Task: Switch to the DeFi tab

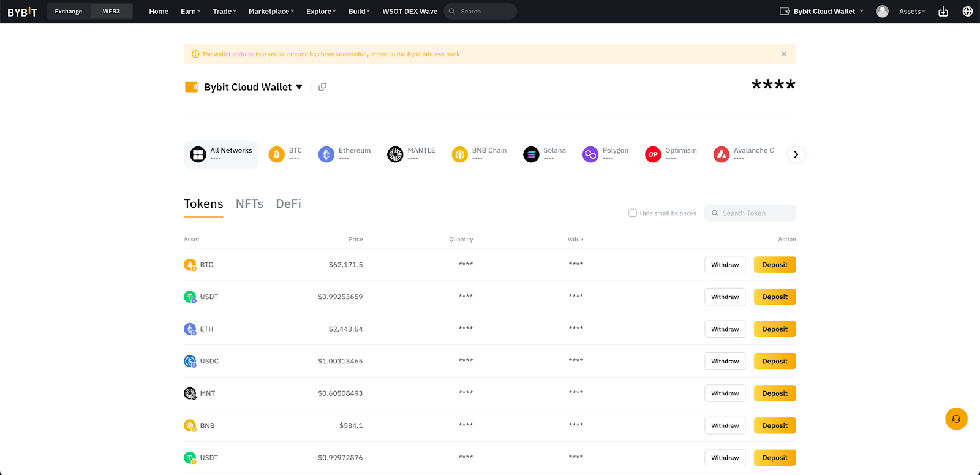Action: tap(288, 204)
